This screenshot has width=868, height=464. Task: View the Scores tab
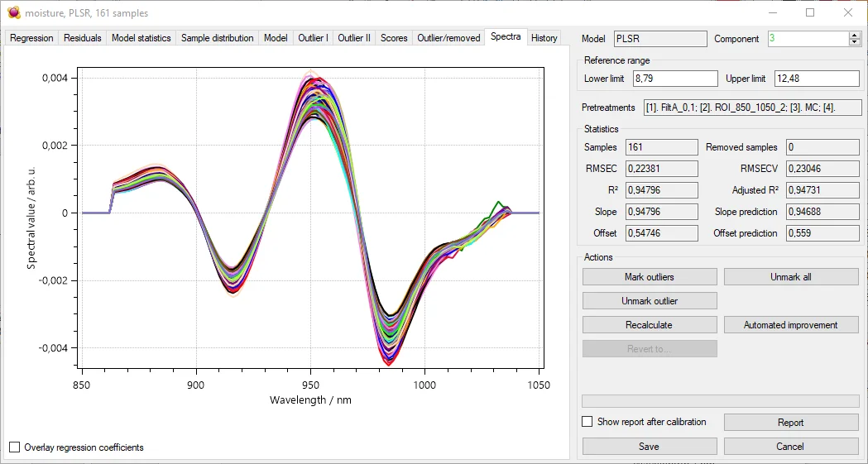[394, 38]
